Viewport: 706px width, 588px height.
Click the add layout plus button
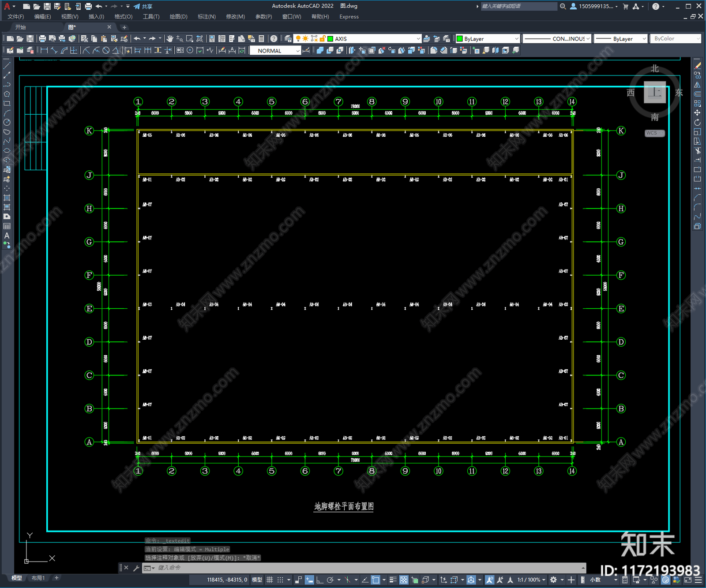[x=56, y=578]
